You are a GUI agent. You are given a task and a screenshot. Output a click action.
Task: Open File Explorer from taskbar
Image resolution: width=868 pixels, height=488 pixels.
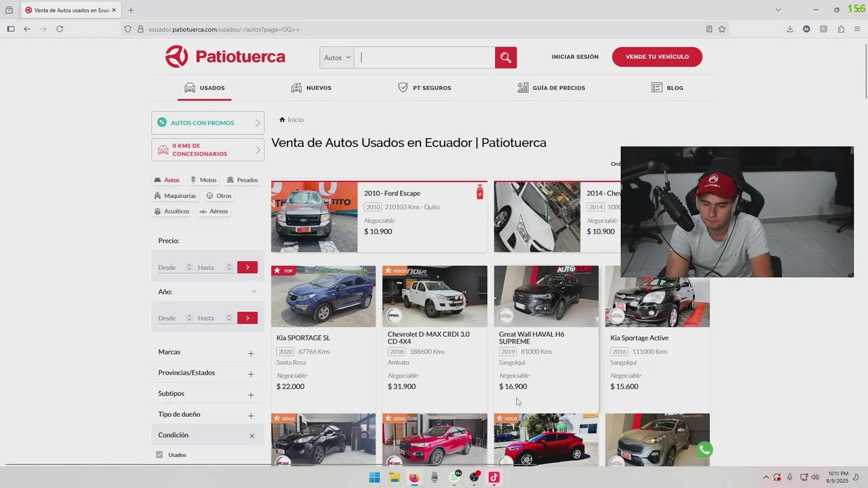click(395, 477)
